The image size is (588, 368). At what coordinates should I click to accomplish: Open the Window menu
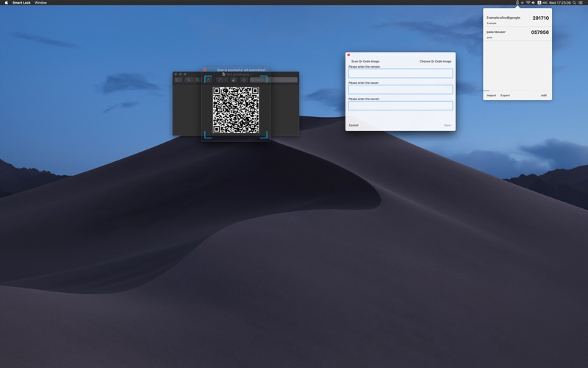point(40,3)
